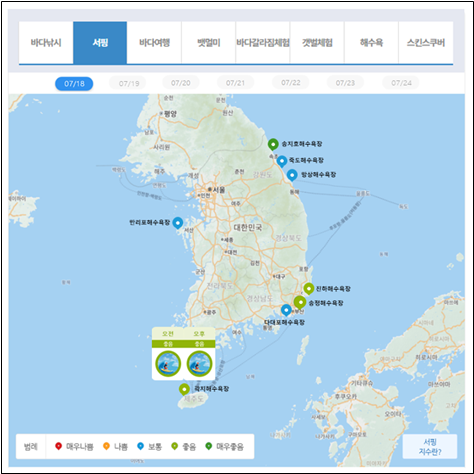Select the 갯벌체험 tab
Viewport: 474px width, 474px height.
[x=317, y=43]
